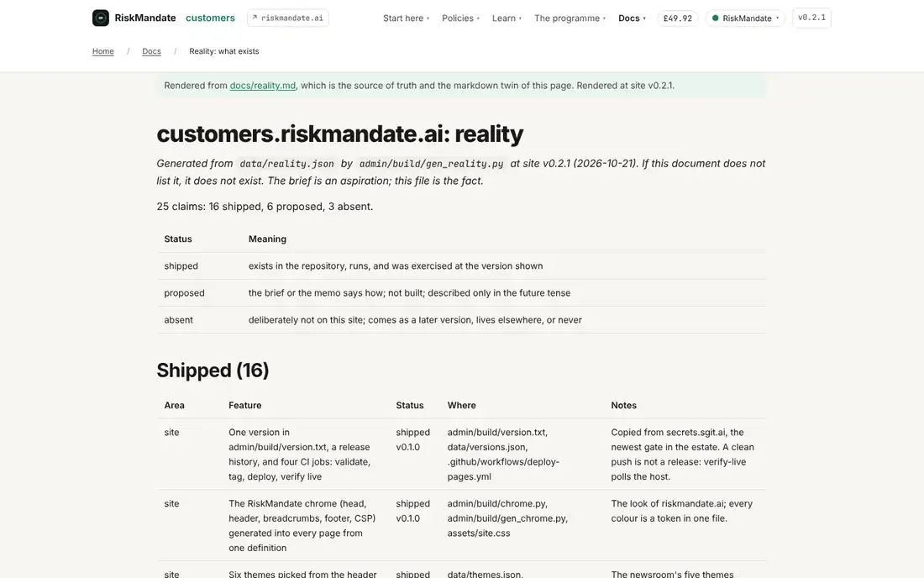Click the 'Notes' column header
The image size is (924, 578).
[623, 406]
